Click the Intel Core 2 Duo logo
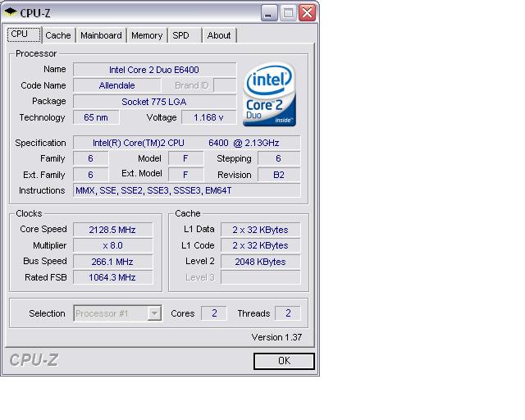The height and width of the screenshot is (420, 525). tap(270, 94)
